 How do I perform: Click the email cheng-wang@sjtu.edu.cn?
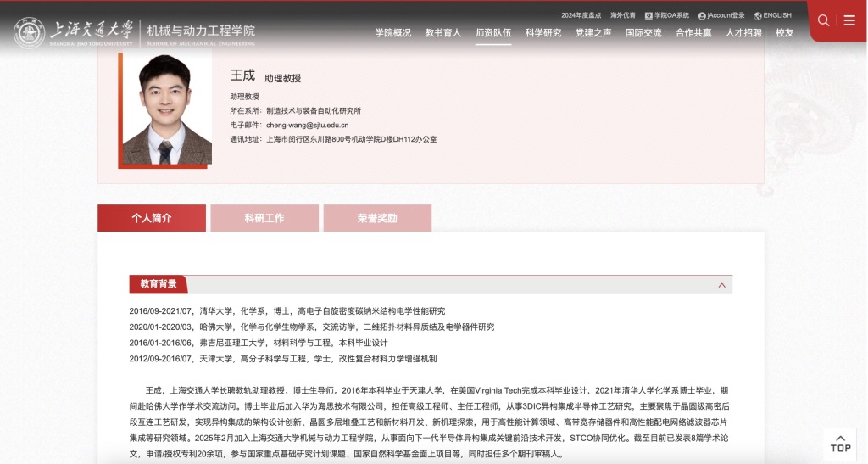click(x=307, y=125)
